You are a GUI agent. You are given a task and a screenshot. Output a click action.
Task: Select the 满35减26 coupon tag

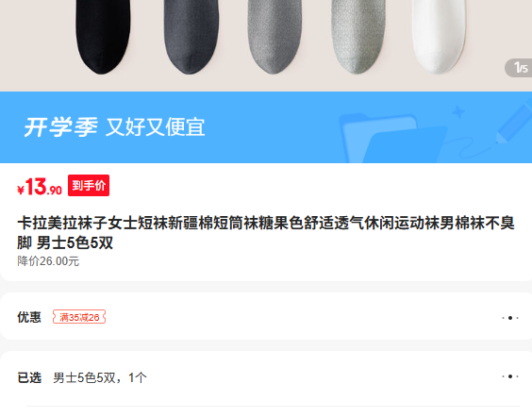pos(79,317)
